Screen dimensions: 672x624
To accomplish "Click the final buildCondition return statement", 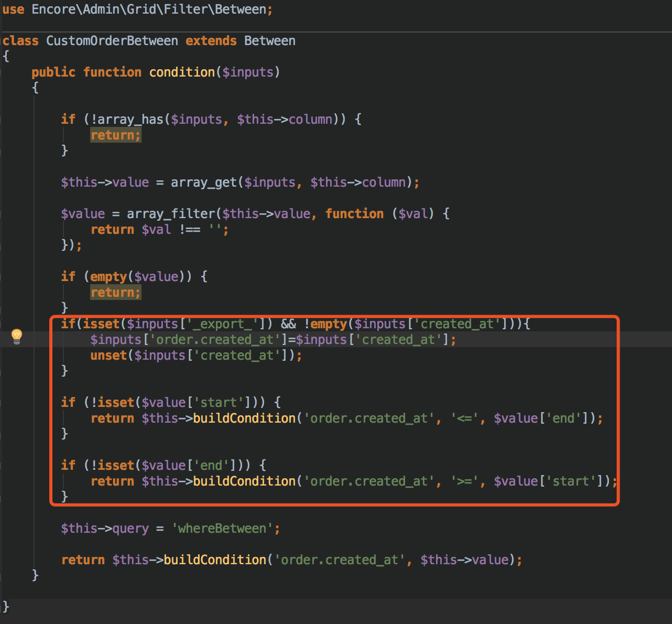I will tap(215, 560).
